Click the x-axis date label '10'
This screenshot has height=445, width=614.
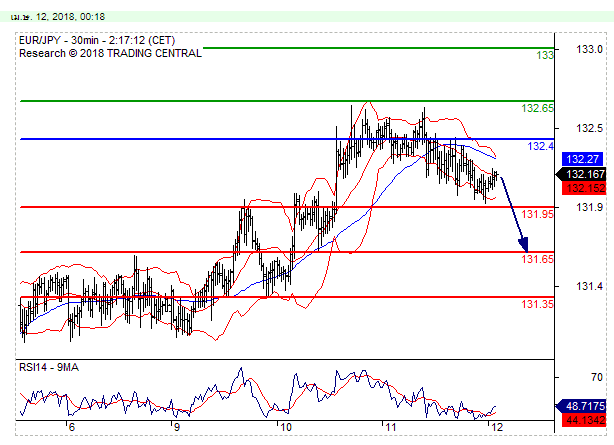point(286,427)
